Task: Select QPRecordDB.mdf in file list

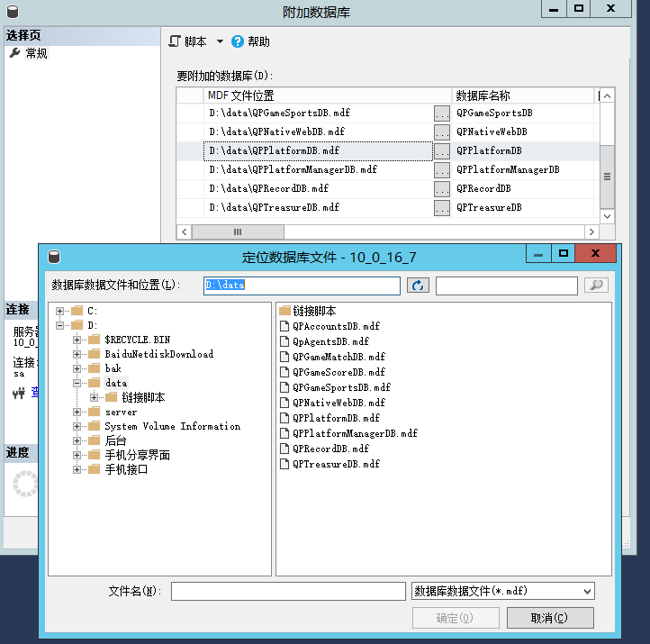Action: 330,449
